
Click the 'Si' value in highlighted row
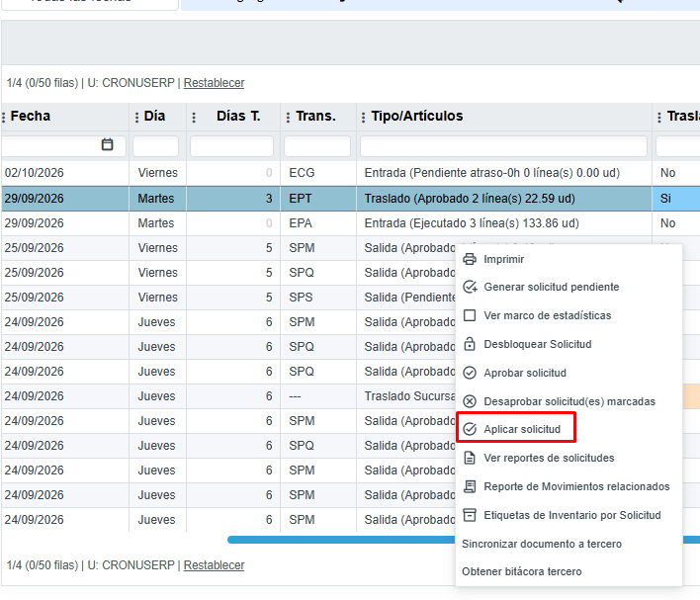click(665, 199)
